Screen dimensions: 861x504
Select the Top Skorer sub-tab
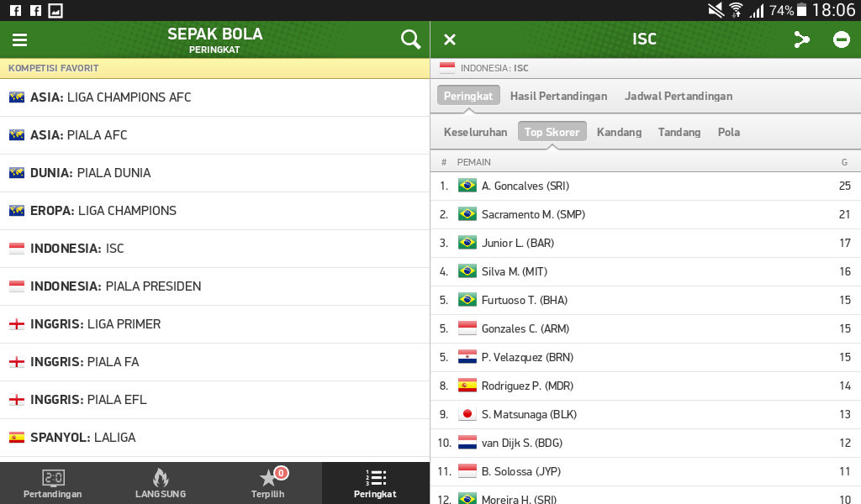pos(552,132)
